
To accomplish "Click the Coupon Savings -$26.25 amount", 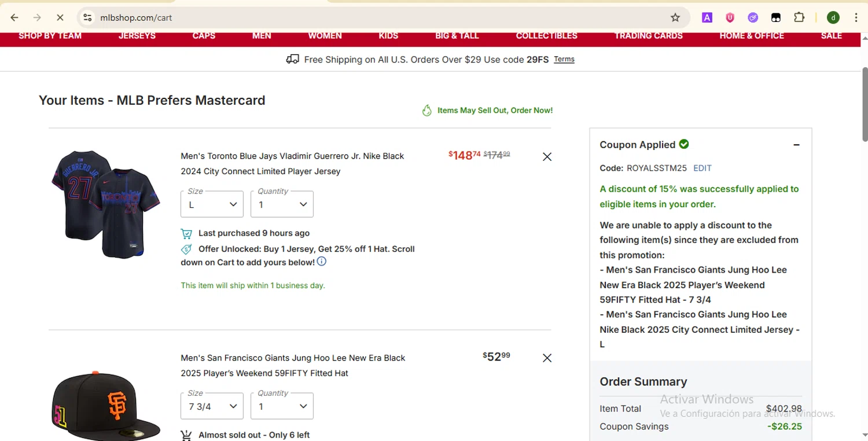I will [x=785, y=427].
